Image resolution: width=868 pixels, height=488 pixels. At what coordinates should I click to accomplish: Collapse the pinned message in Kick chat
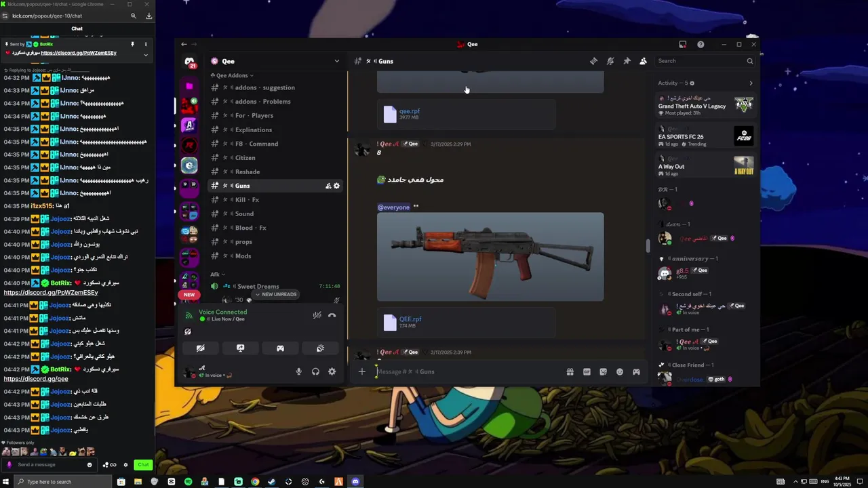[145, 54]
